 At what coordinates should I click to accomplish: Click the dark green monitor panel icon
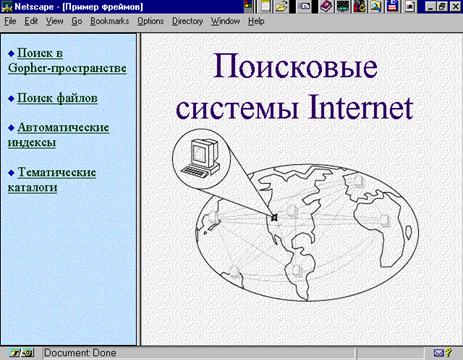click(343, 6)
